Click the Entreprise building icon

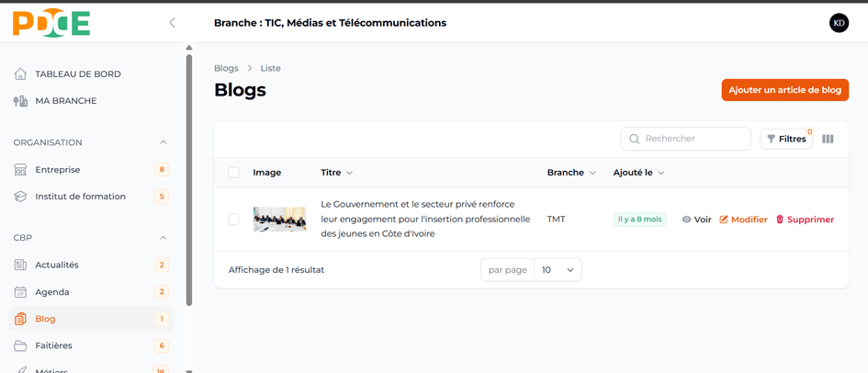pos(20,170)
